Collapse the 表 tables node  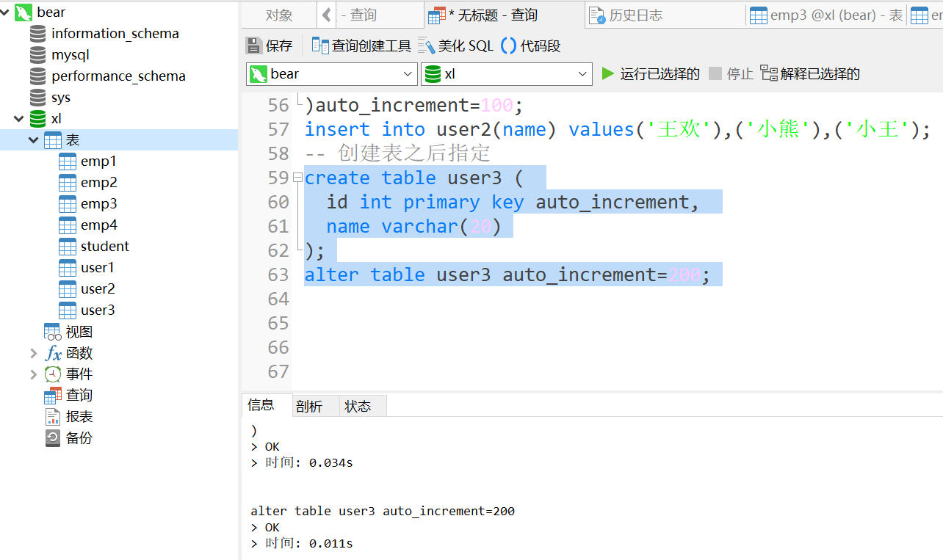point(33,139)
